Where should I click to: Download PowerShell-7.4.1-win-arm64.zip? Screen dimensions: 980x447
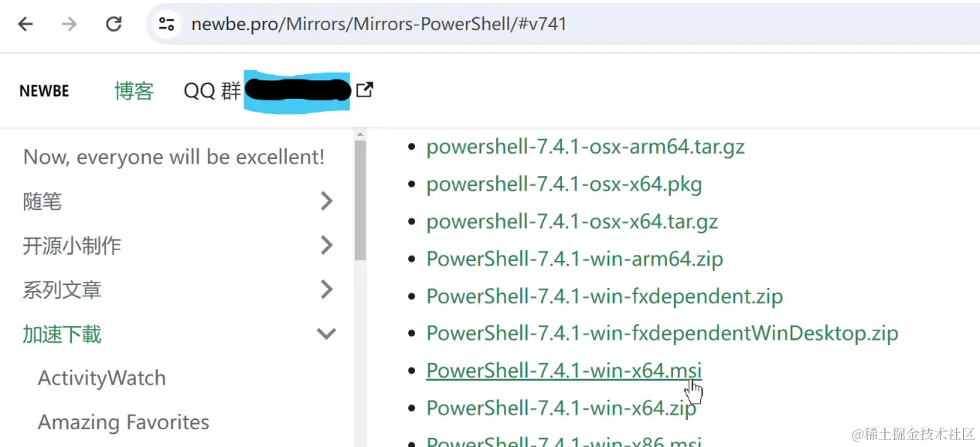[575, 259]
